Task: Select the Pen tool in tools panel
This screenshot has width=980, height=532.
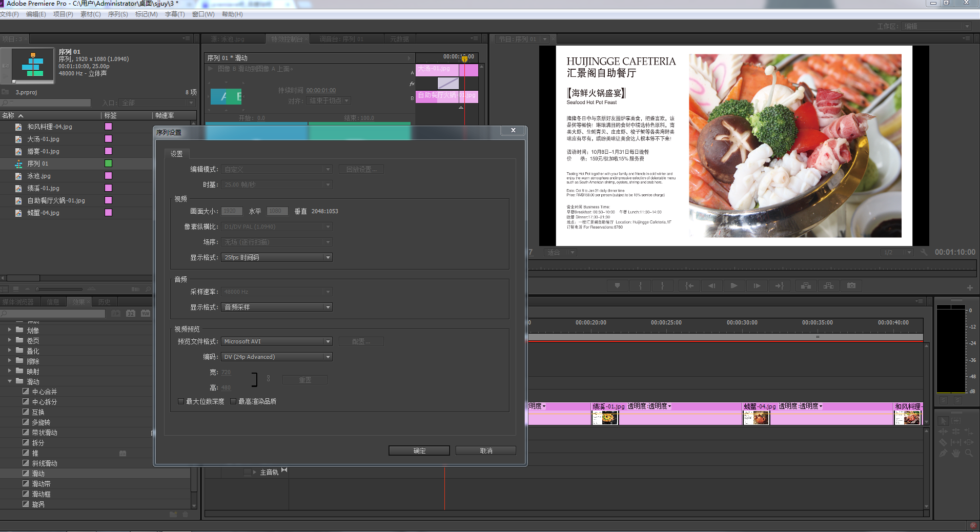Action: tap(943, 453)
